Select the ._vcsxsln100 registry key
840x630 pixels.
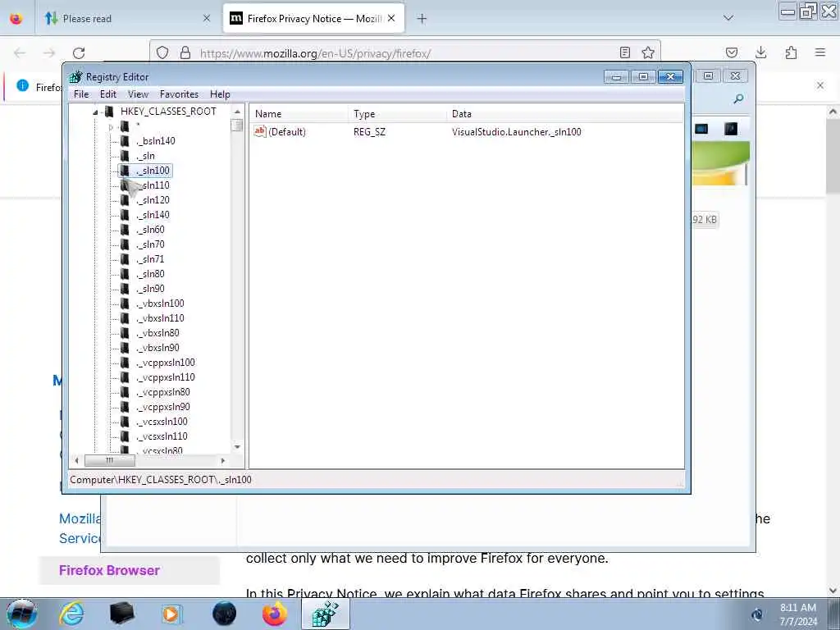pos(162,421)
